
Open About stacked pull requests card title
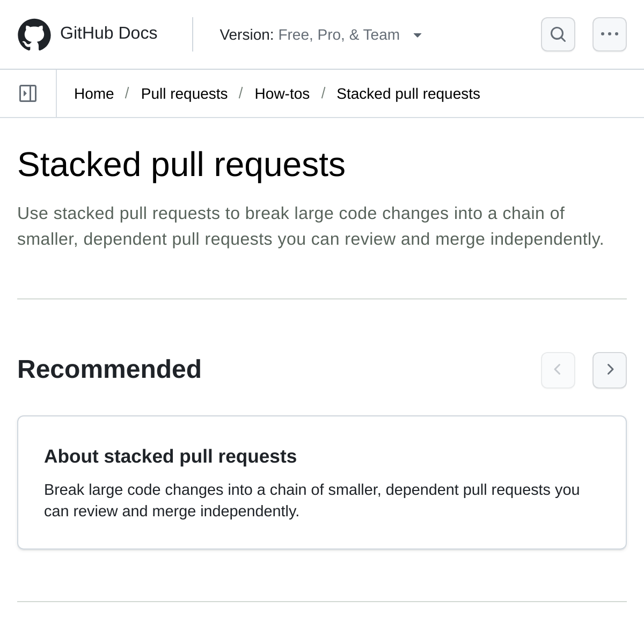point(170,456)
